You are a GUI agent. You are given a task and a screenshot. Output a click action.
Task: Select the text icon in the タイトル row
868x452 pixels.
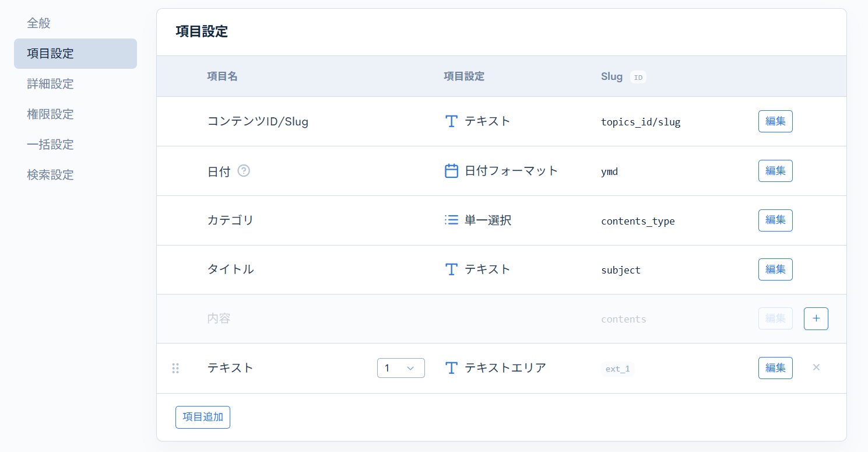coord(451,269)
